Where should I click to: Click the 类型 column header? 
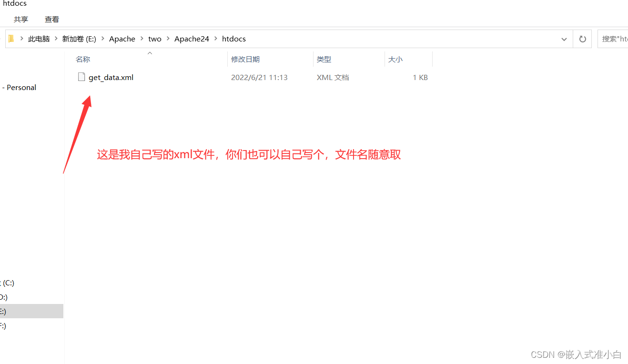(324, 59)
